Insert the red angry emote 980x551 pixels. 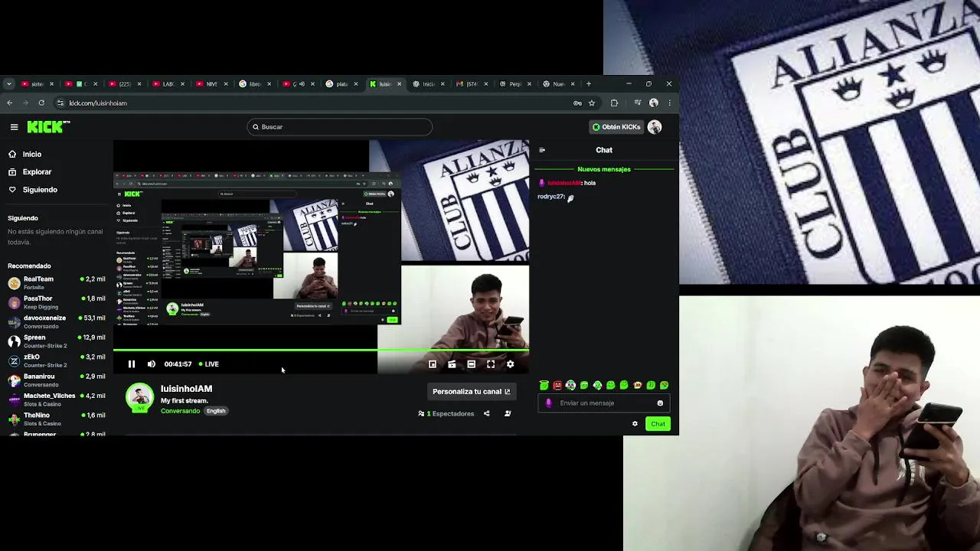click(x=557, y=385)
